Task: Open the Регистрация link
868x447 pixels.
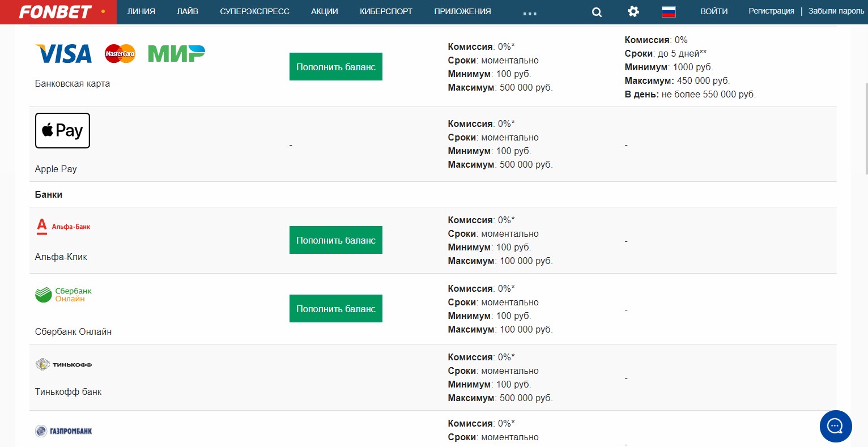Action: (x=771, y=11)
